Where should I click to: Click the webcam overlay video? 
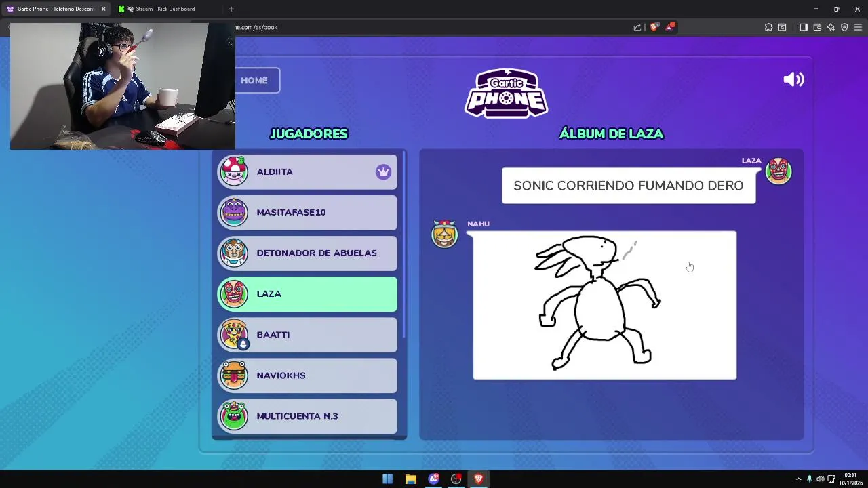[123, 85]
